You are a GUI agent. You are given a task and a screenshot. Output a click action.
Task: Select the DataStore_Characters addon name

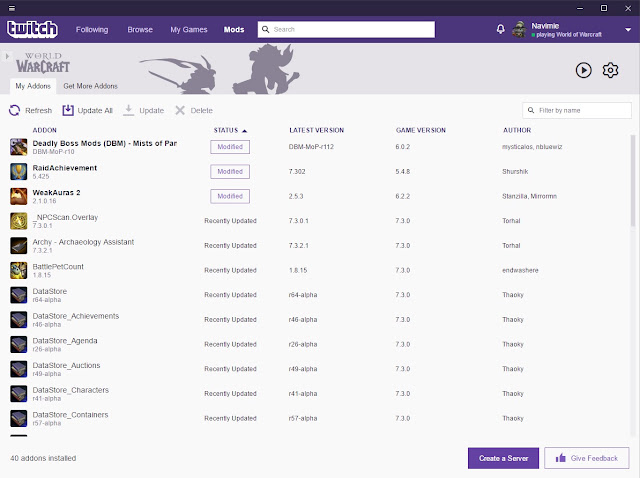click(71, 390)
